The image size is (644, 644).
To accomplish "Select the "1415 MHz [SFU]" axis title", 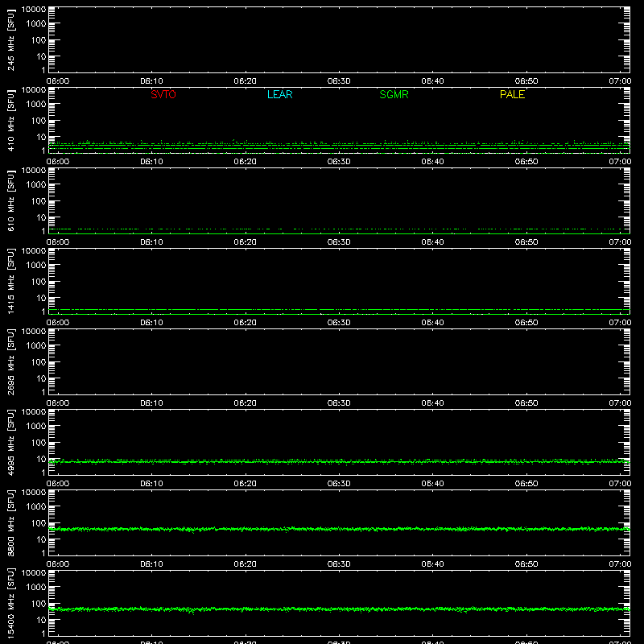I will pyautogui.click(x=10, y=281).
